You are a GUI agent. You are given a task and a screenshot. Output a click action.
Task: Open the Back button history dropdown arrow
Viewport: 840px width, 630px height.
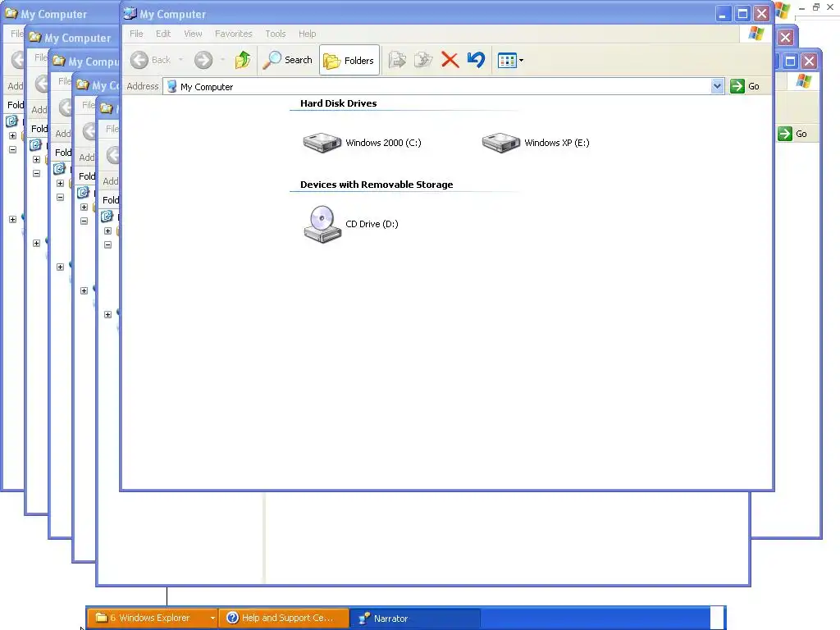click(x=180, y=60)
